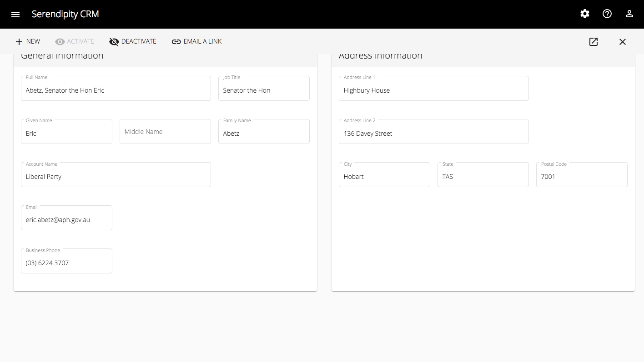Click the user profile icon
Image resolution: width=644 pixels, height=362 pixels.
(x=629, y=14)
